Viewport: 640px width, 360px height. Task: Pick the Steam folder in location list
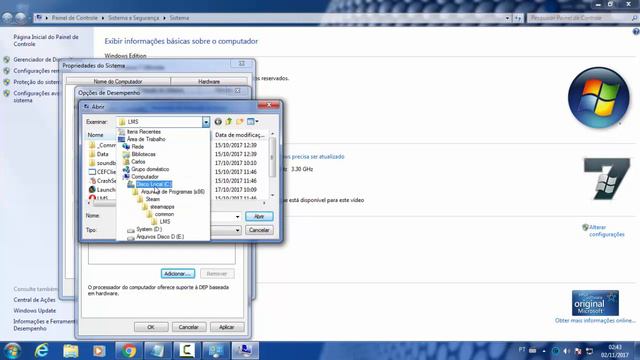coord(153,199)
